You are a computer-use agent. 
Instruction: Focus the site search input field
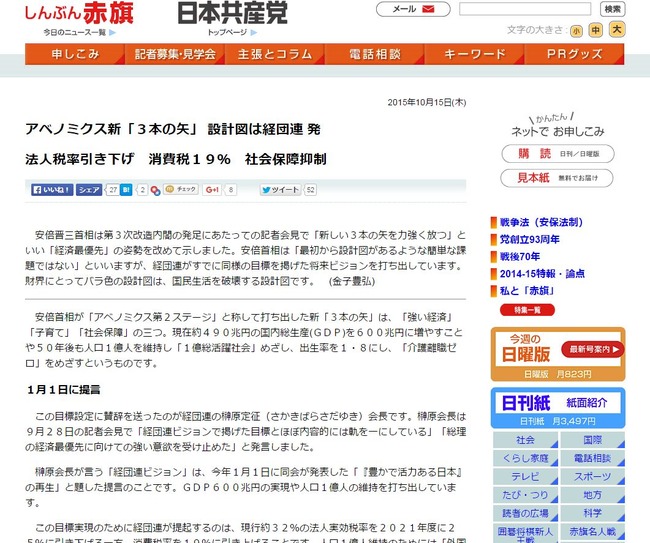pyautogui.click(x=525, y=9)
